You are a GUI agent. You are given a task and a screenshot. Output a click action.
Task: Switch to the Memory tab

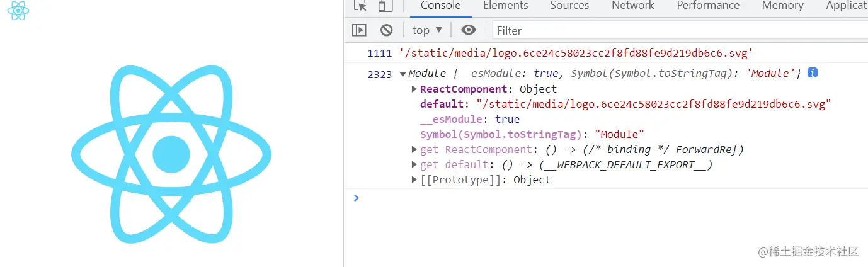pos(782,6)
